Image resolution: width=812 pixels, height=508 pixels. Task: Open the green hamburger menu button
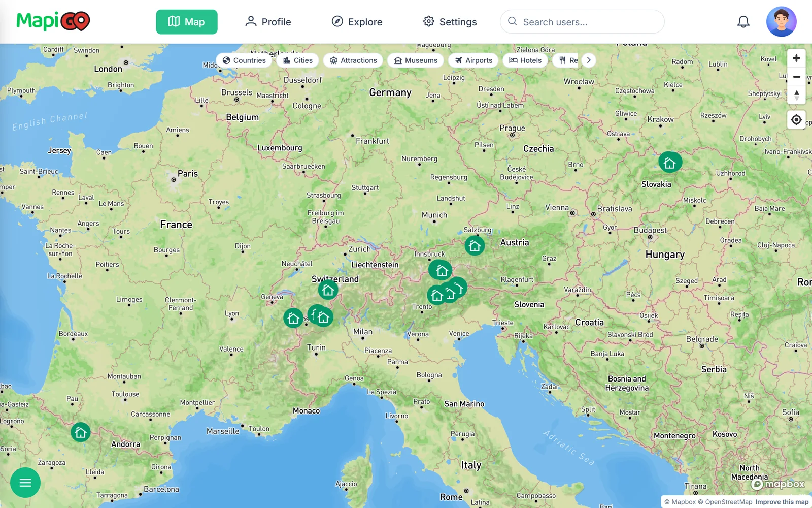25,483
